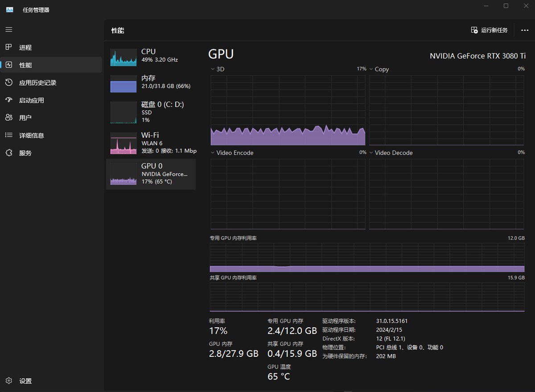This screenshot has width=535, height=392.
Task: Click the 运行新任务 button label
Action: click(x=494, y=30)
